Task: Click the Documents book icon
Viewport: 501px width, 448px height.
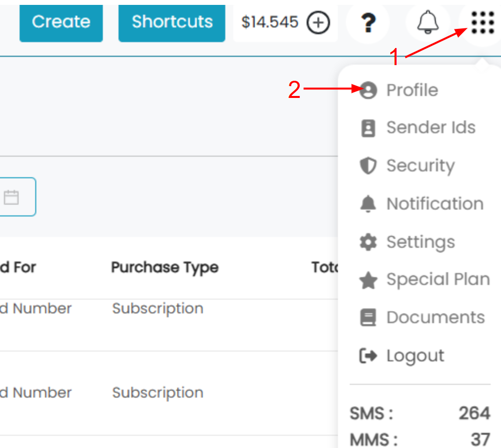Action: 368,318
